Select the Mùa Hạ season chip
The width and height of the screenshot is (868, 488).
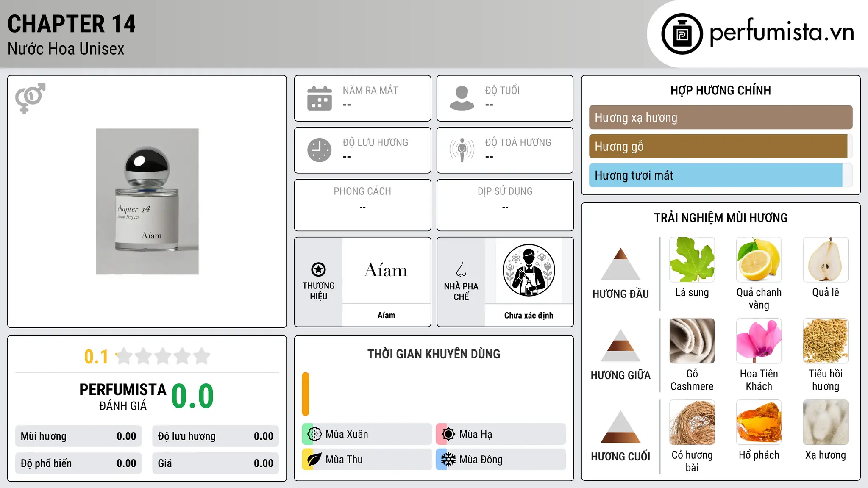(501, 434)
